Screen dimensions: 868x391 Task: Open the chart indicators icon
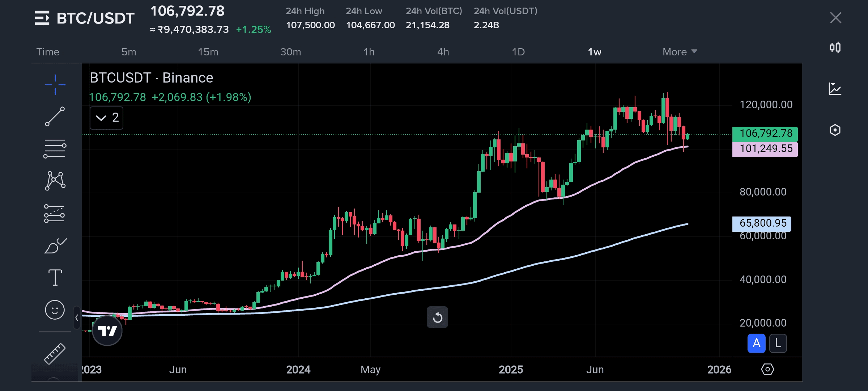[835, 89]
